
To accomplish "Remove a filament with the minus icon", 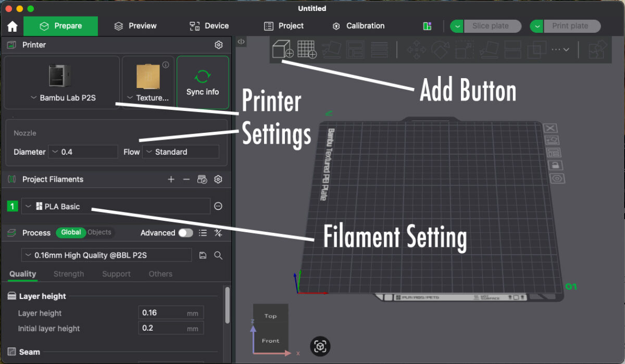I will click(186, 179).
